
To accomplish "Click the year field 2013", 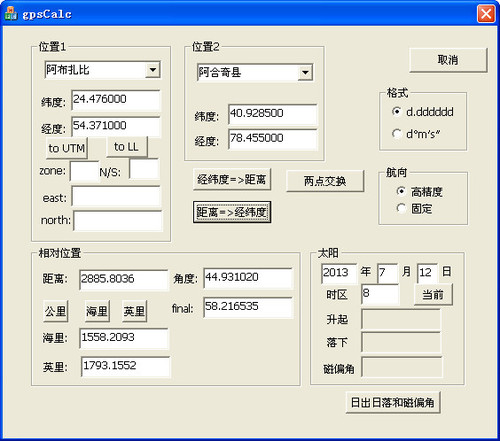I will 339,274.
